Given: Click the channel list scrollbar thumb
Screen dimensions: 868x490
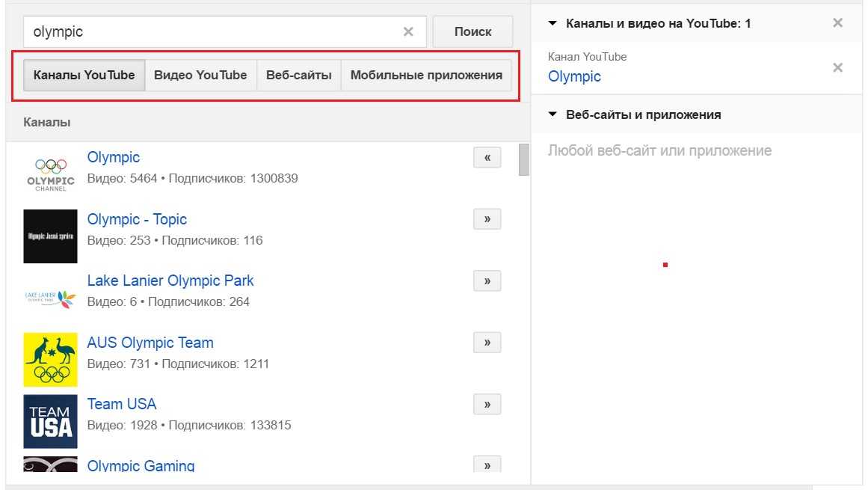Looking at the screenshot, I should coord(523,159).
